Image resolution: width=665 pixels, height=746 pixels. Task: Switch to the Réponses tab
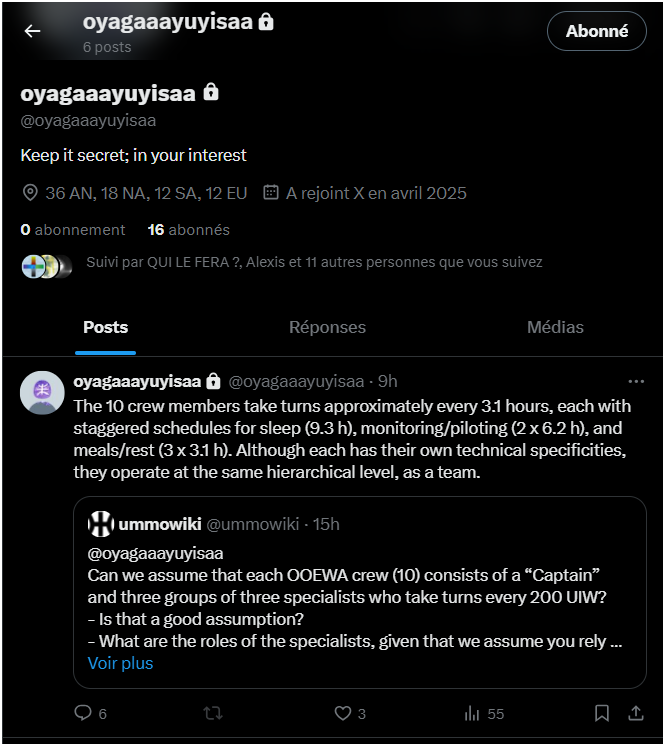tap(327, 327)
